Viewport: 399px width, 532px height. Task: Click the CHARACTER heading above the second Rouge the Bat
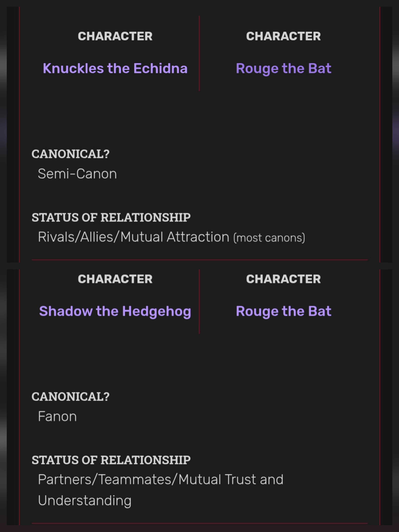(283, 279)
